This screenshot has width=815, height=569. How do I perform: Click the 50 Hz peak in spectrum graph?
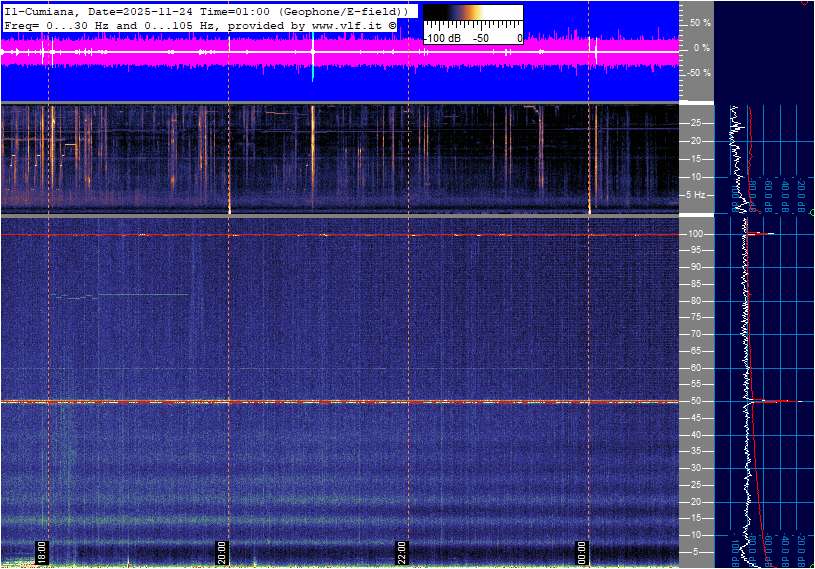coord(770,402)
